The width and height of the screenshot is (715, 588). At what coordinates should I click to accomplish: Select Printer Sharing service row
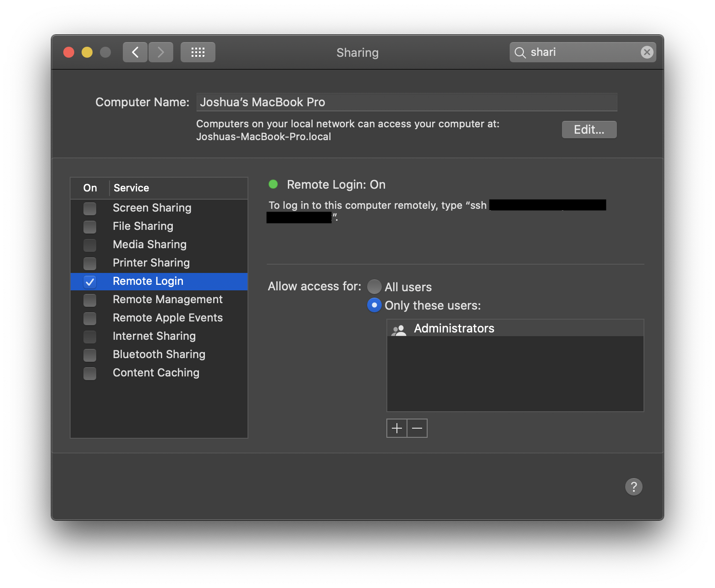(159, 263)
